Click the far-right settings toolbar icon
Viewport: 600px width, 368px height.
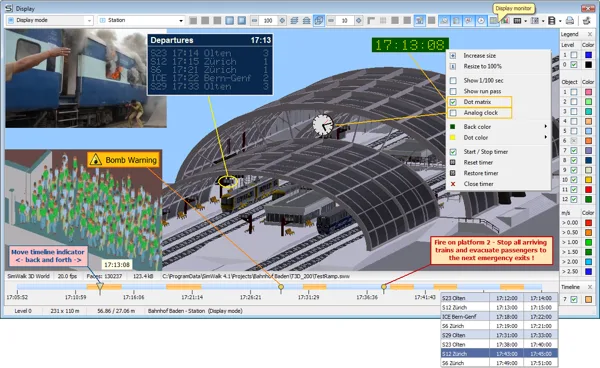(x=587, y=21)
